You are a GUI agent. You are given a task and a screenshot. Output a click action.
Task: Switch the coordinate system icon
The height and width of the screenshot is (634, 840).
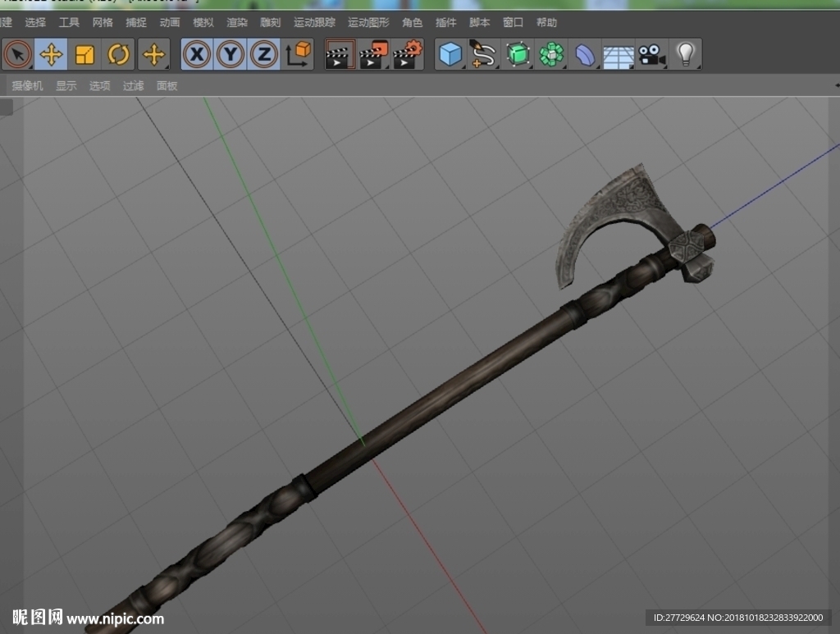click(299, 54)
